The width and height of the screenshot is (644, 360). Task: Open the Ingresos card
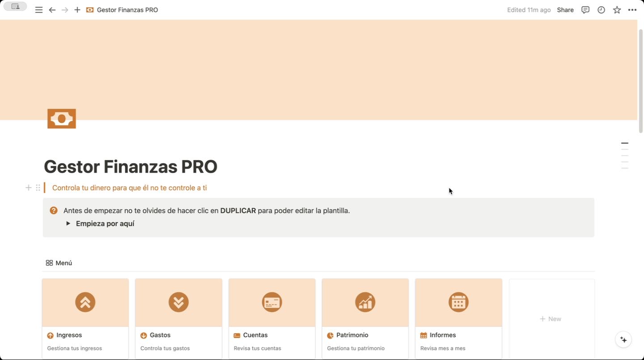coord(85,318)
